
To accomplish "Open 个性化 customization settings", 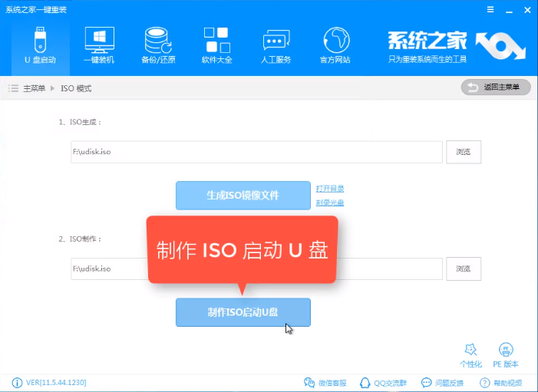I will [x=471, y=355].
